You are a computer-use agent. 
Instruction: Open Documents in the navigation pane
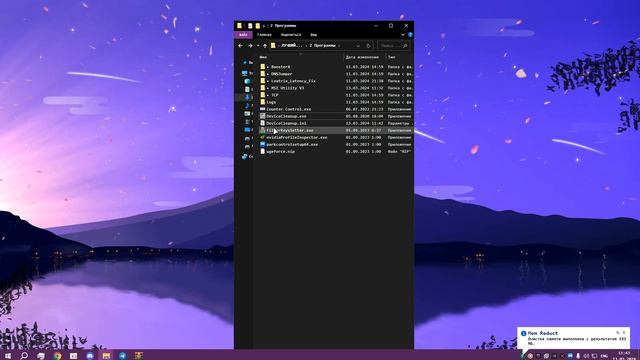(x=247, y=89)
